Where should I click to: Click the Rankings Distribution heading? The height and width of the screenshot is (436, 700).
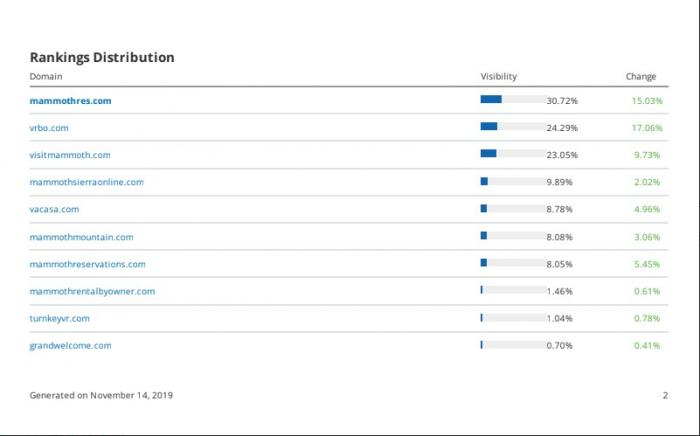(102, 57)
